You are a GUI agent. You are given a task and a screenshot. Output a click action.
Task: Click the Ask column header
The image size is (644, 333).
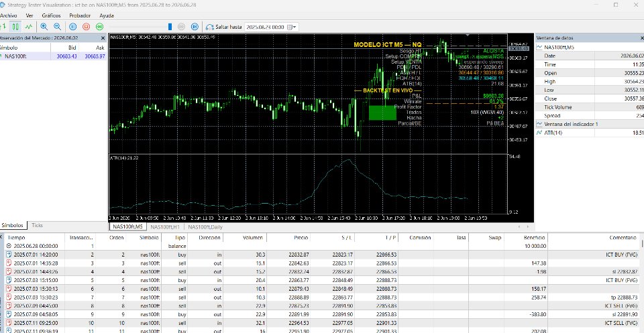(99, 48)
